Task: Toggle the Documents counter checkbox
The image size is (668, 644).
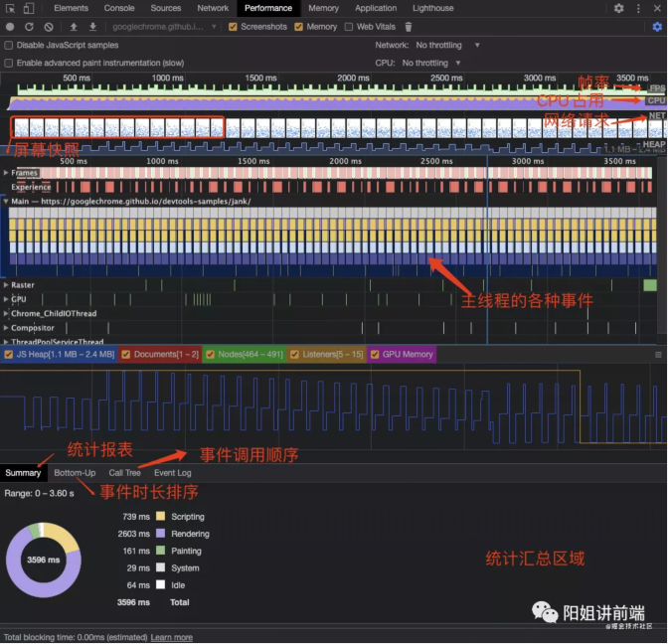Action: tap(125, 355)
